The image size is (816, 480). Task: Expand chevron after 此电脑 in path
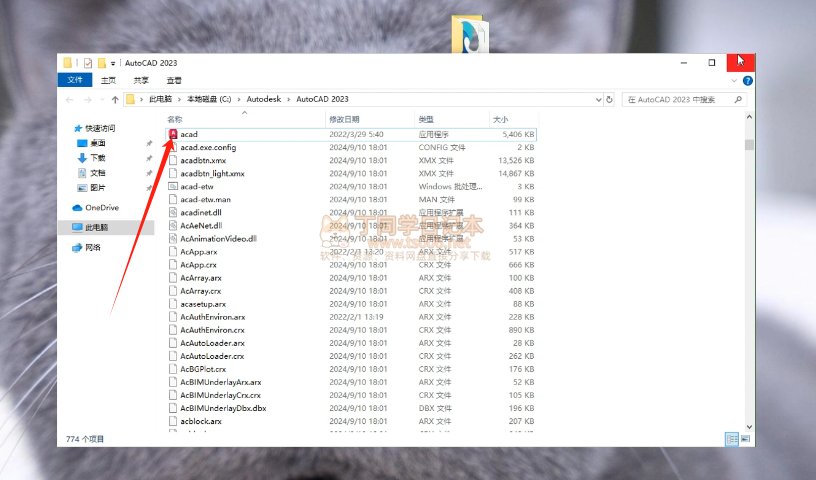click(180, 99)
